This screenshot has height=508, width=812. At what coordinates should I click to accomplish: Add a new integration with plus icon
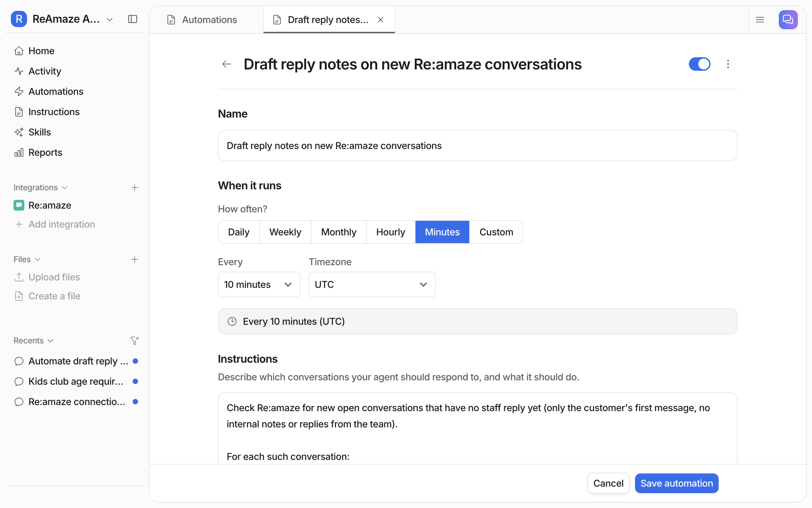pyautogui.click(x=135, y=188)
